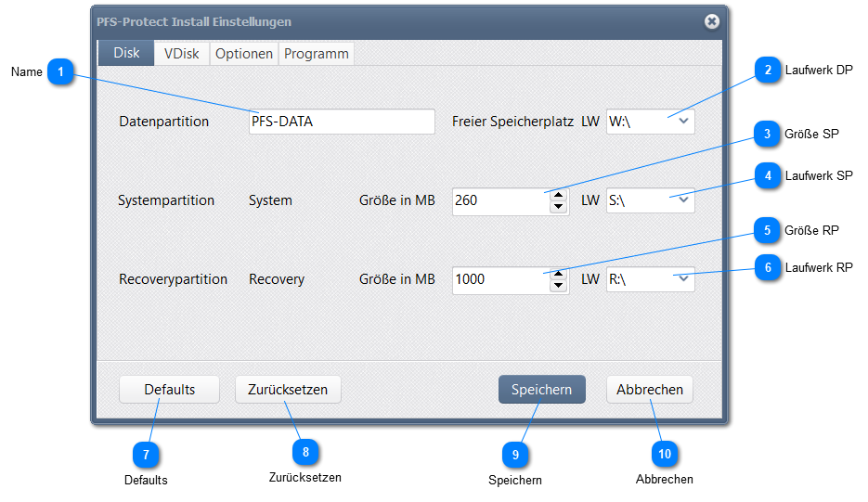Click the Zurücksetzen button
This screenshot has height=502, width=868.
(288, 390)
